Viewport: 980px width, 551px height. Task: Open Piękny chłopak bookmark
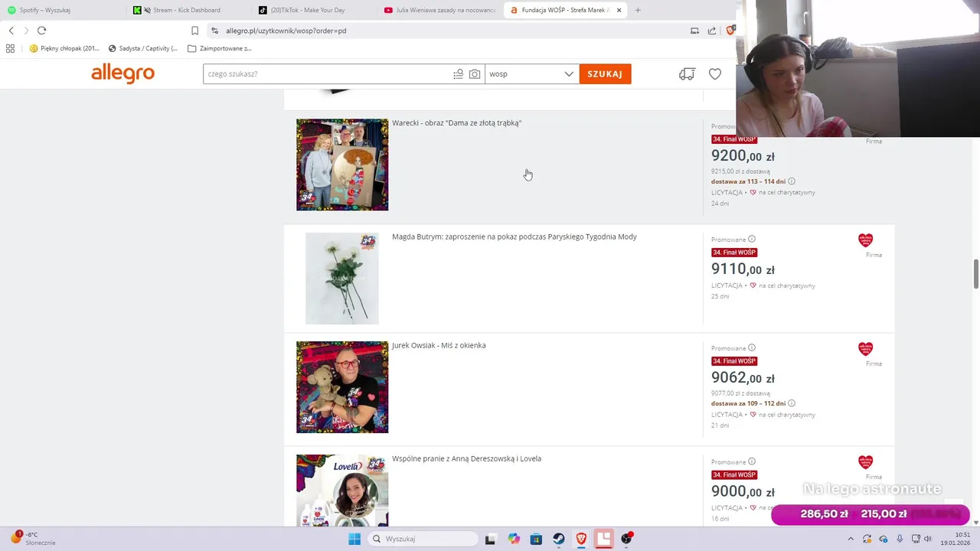point(64,48)
